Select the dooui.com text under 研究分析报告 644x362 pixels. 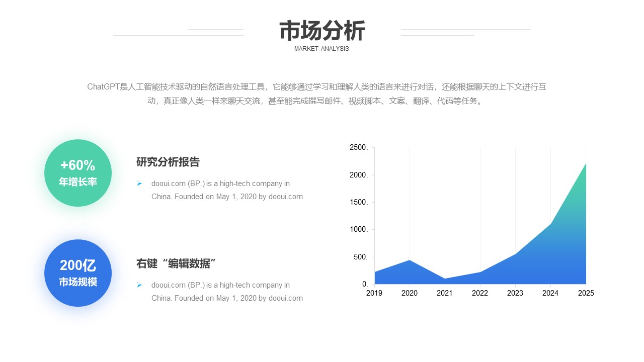click(x=227, y=190)
